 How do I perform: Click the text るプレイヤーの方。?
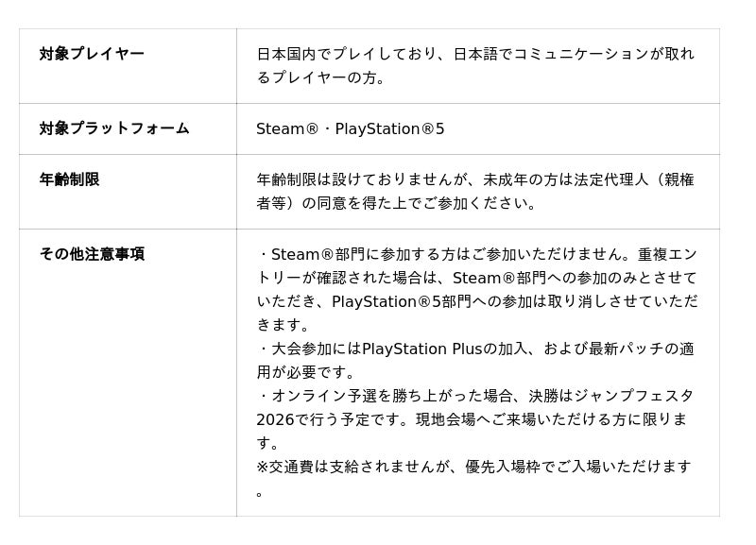click(321, 77)
